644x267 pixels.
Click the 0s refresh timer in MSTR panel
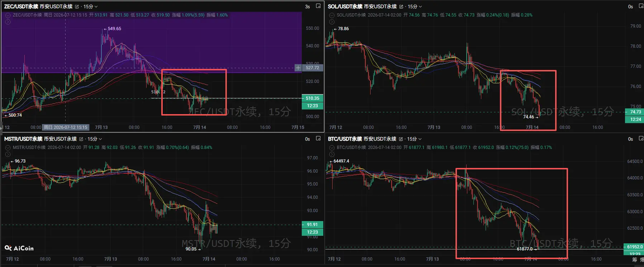pos(307,139)
